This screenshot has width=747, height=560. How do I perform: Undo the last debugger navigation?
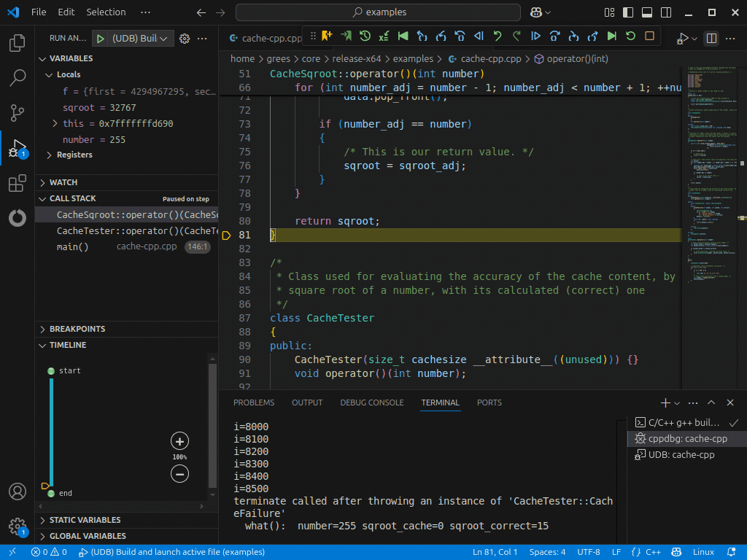pos(498,36)
